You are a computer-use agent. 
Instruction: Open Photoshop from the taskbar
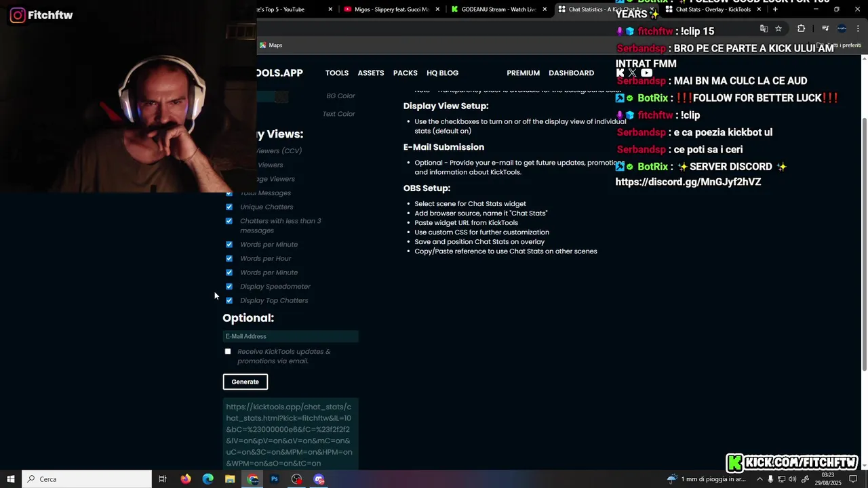[x=275, y=479]
